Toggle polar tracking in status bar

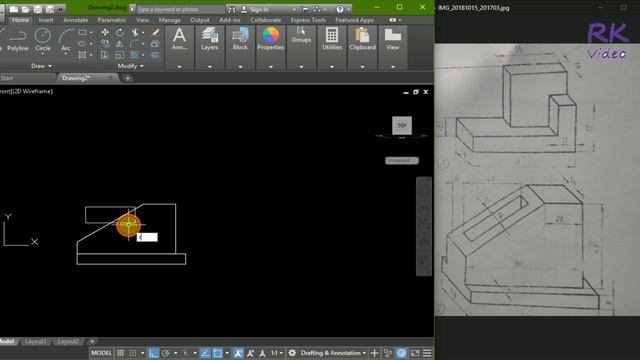pos(165,353)
